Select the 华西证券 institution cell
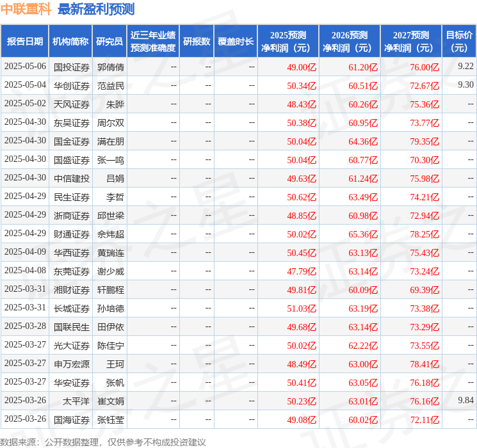The image size is (477, 448). coord(72,253)
